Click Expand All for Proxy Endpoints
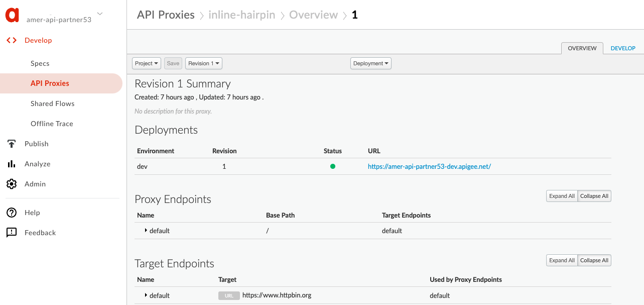Viewport: 644px width, 305px height. tap(562, 196)
